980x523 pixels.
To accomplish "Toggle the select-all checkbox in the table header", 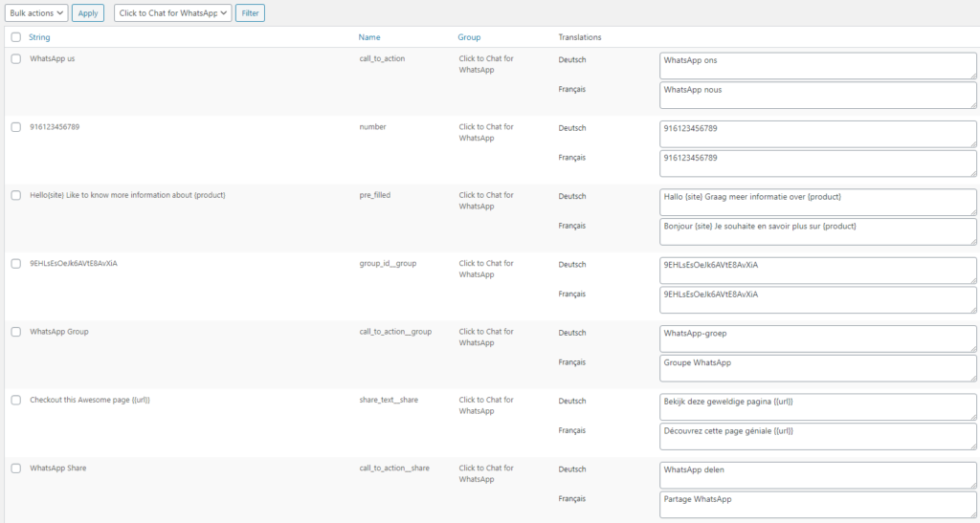I will (x=16, y=37).
